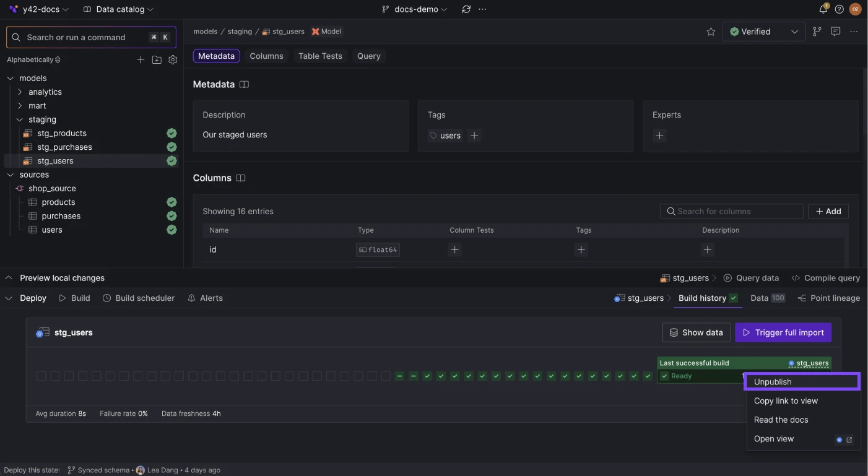Image resolution: width=868 pixels, height=476 pixels.
Task: Add new file with plus icon in sidebar
Action: click(x=141, y=60)
